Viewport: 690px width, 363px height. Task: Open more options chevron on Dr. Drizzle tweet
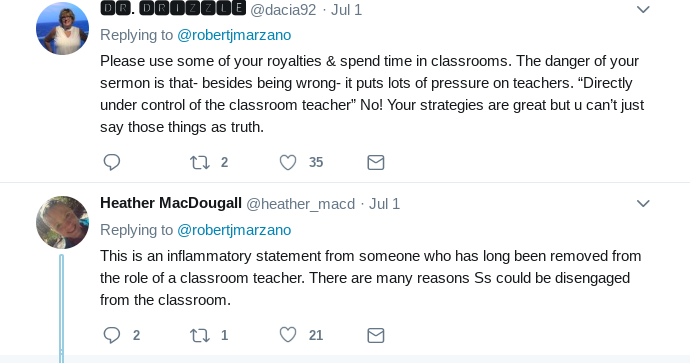(643, 9)
